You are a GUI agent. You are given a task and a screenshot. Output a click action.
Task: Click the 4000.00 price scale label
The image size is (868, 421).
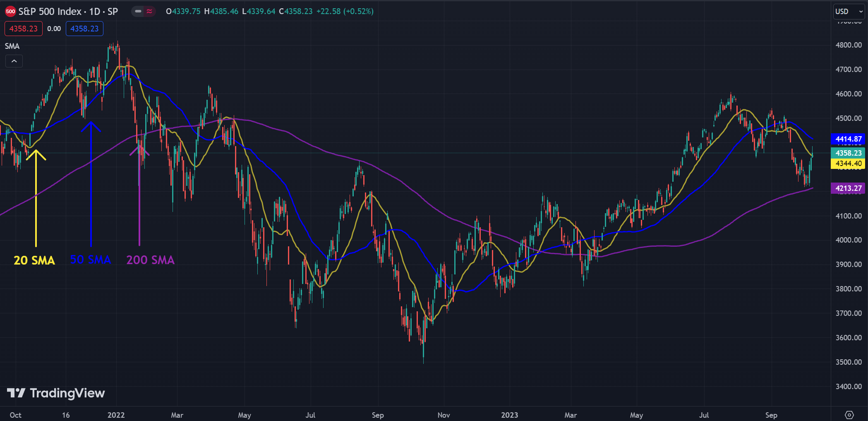point(849,240)
